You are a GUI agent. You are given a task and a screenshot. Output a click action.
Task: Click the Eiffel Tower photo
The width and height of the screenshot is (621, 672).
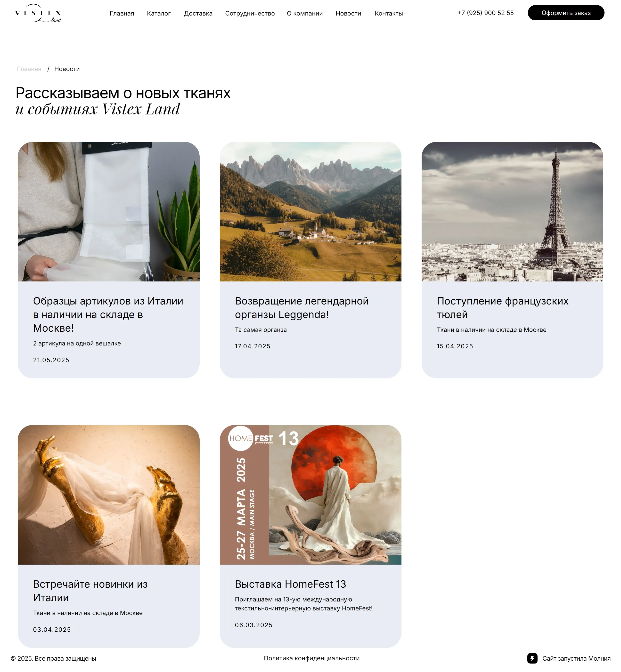point(512,212)
